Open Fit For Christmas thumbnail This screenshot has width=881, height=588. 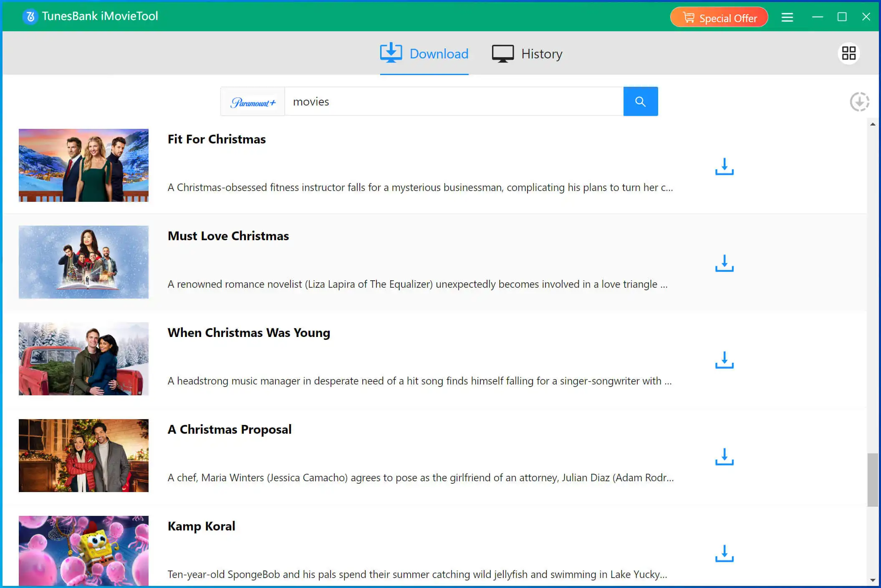pyautogui.click(x=83, y=165)
